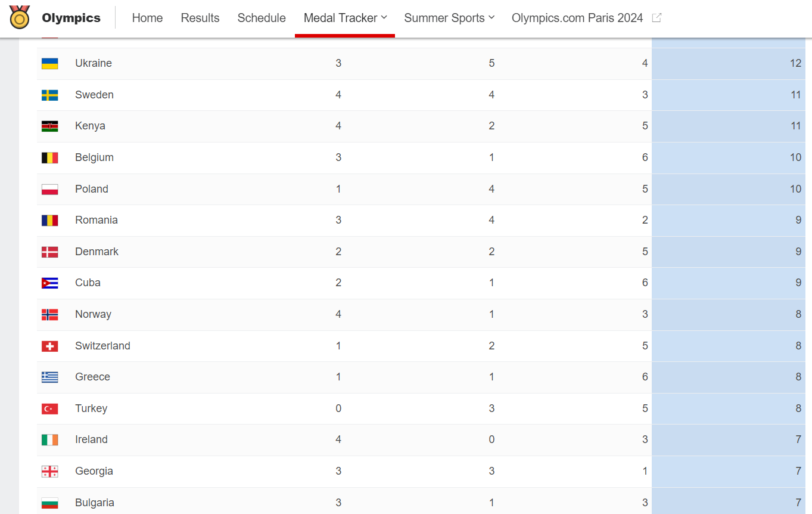The height and width of the screenshot is (514, 812).
Task: Click the Olympics gold medal logo icon
Action: click(x=20, y=17)
